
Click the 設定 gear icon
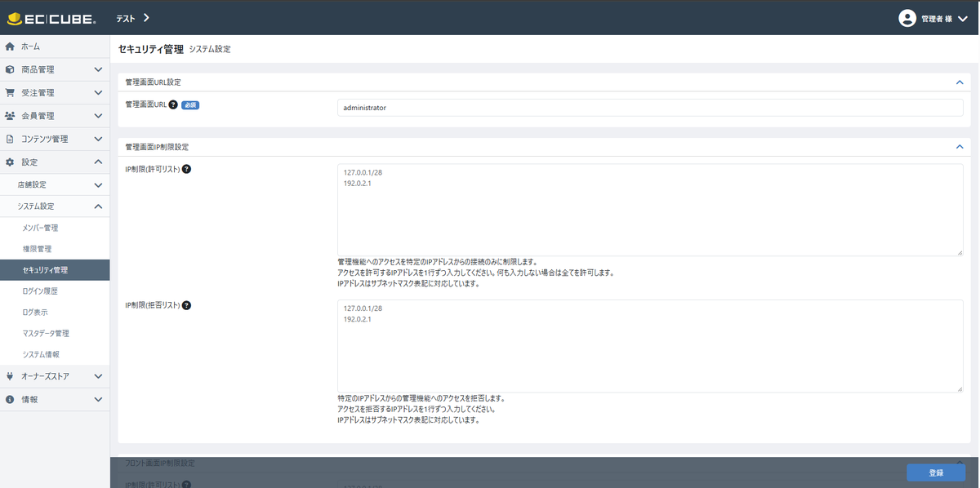[x=10, y=162]
